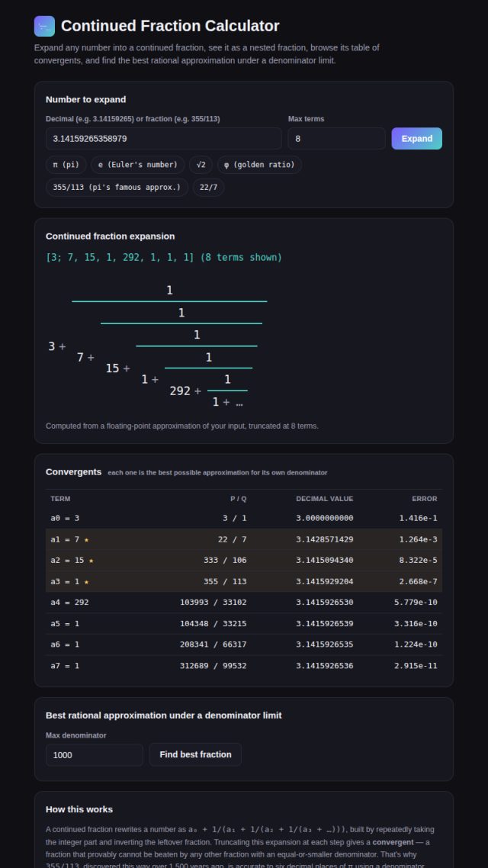488x868 pixels.
Task: Click the a0 = 3 convergent row
Action: tap(244, 518)
